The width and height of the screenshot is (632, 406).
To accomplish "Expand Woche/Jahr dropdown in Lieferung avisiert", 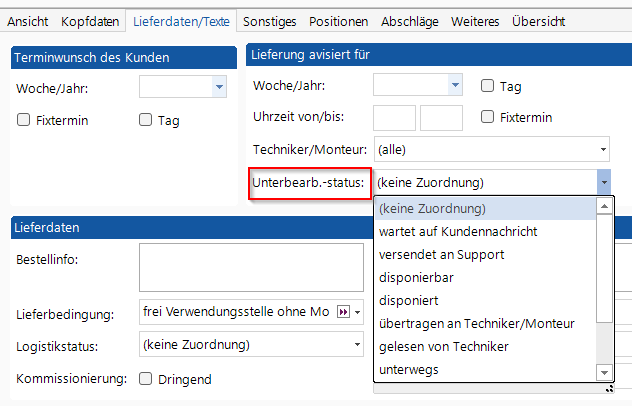I will coord(455,86).
